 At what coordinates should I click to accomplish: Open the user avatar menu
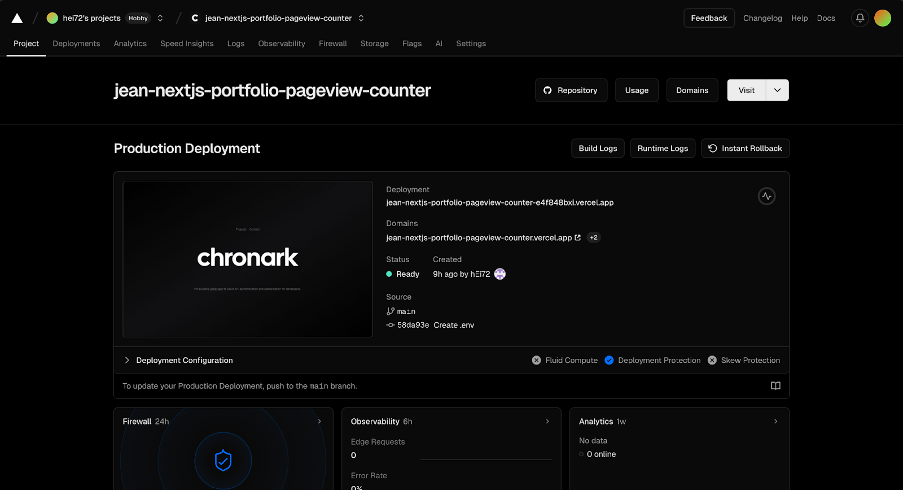pos(883,18)
